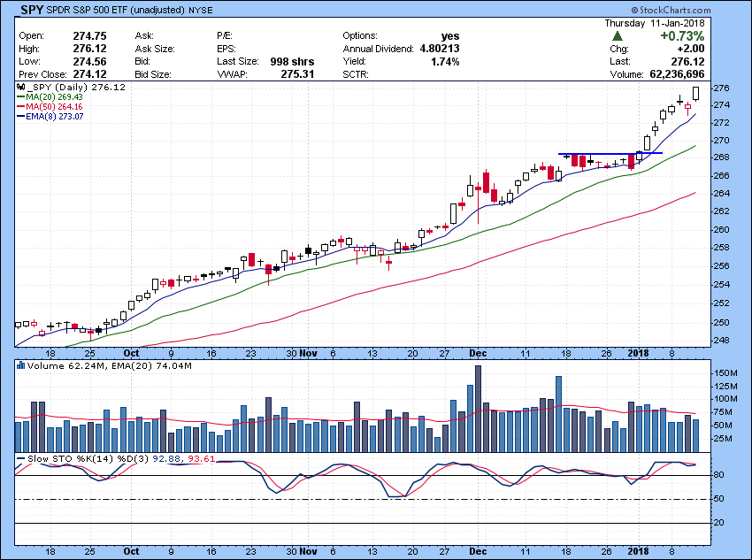Click the Nov label on price chart axis
The height and width of the screenshot is (560, 752).
pos(306,351)
